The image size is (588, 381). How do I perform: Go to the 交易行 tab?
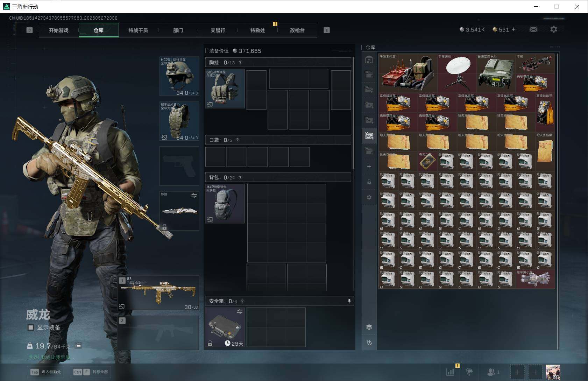[218, 30]
